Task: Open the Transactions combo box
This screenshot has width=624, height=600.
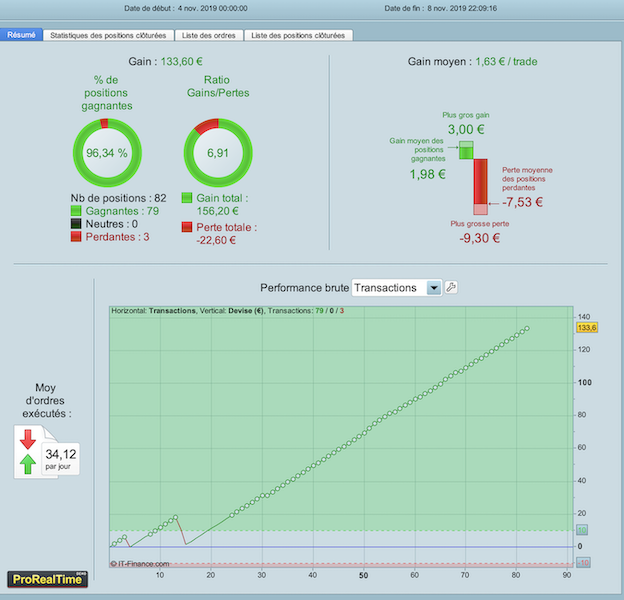Action: tap(397, 288)
